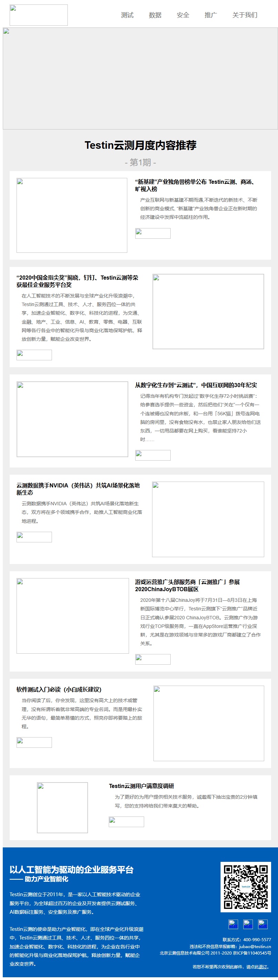Click the middle footer icon under QR code
The height and width of the screenshot is (980, 278).
pos(248,924)
